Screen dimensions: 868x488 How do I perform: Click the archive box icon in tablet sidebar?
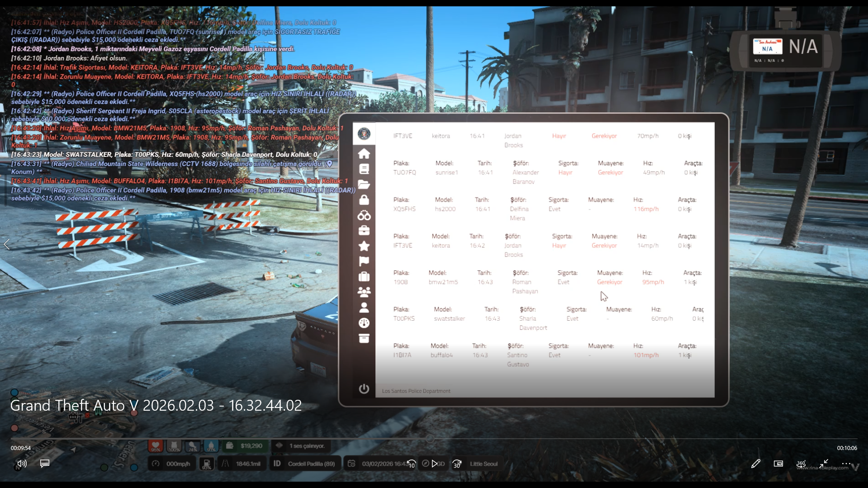coord(364,338)
